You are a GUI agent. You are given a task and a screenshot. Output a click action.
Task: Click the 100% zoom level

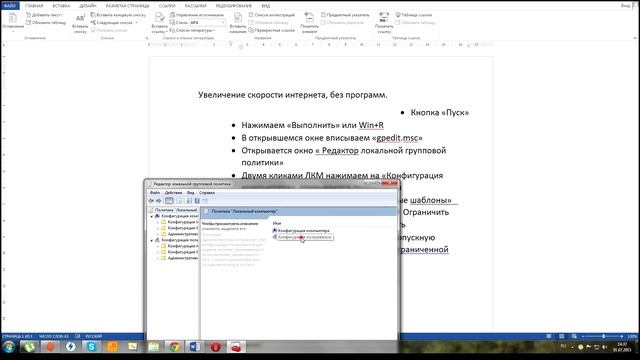pyautogui.click(x=632, y=337)
